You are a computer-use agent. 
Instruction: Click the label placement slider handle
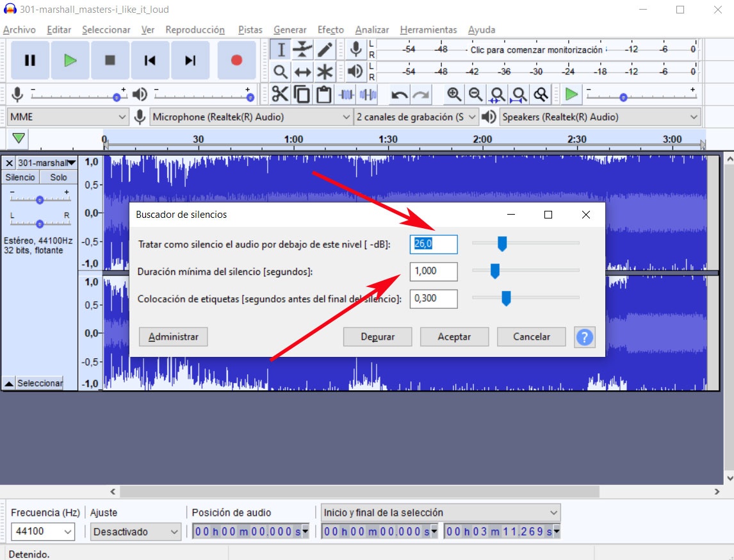tap(506, 299)
